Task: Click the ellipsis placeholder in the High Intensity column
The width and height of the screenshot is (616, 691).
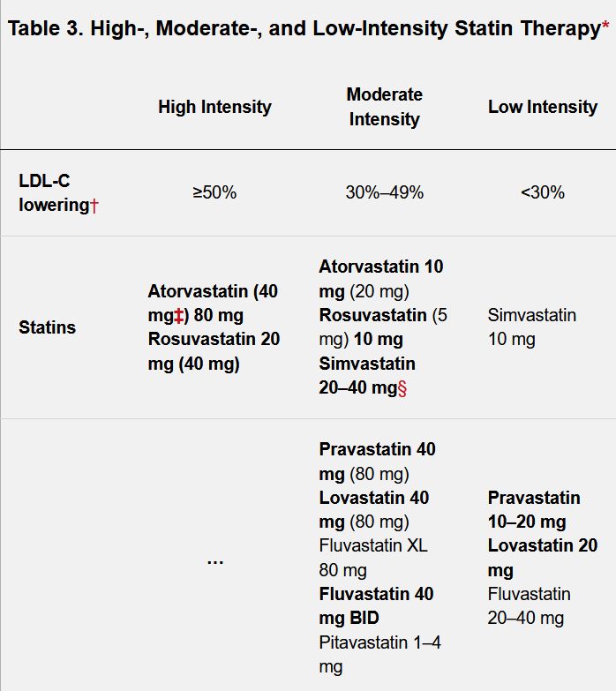Action: click(214, 560)
